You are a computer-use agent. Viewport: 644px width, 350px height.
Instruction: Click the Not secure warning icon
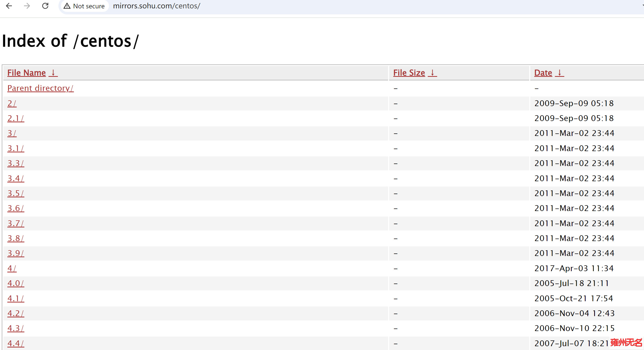pyautogui.click(x=67, y=6)
